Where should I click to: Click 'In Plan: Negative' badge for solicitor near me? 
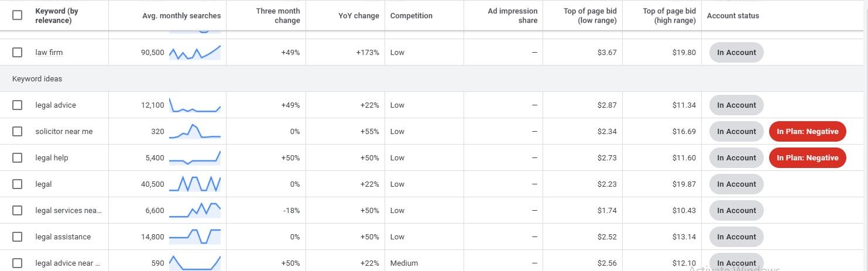[x=807, y=131]
